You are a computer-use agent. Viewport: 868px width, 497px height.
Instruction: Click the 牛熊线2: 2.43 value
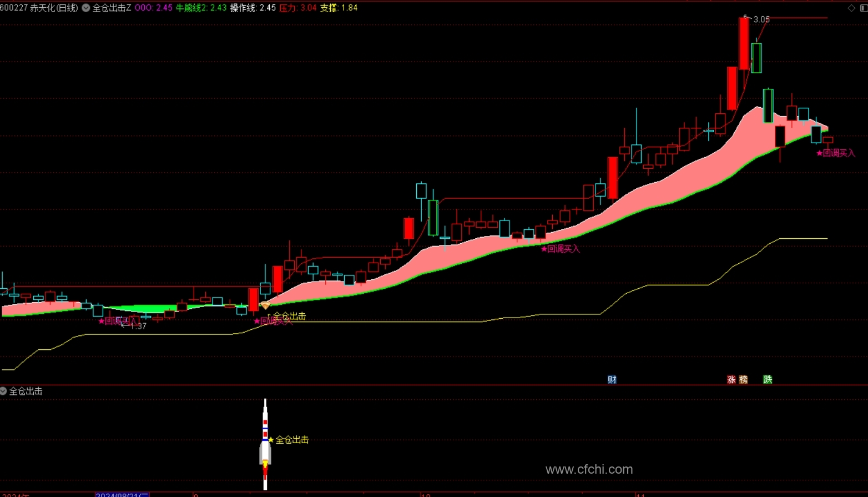coord(201,8)
